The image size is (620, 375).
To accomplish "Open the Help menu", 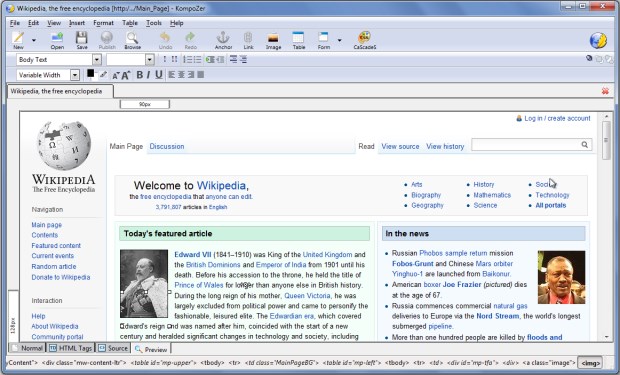I will pos(176,23).
